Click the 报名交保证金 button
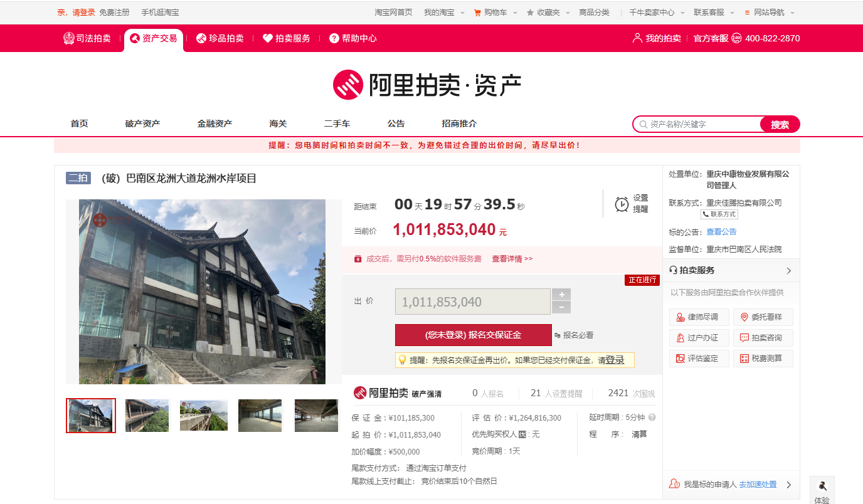 pos(473,335)
